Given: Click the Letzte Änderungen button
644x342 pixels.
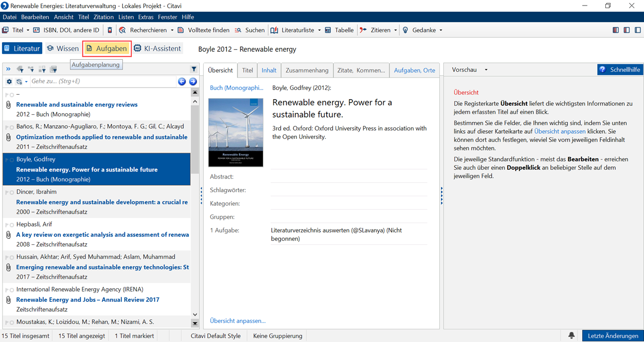Looking at the screenshot, I should [x=612, y=335].
